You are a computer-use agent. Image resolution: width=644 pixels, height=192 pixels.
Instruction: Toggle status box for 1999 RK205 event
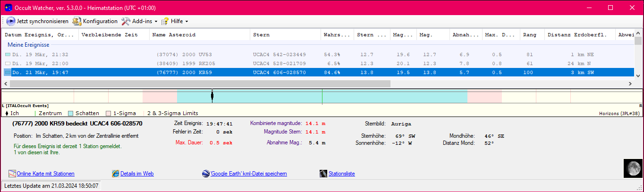[7, 63]
